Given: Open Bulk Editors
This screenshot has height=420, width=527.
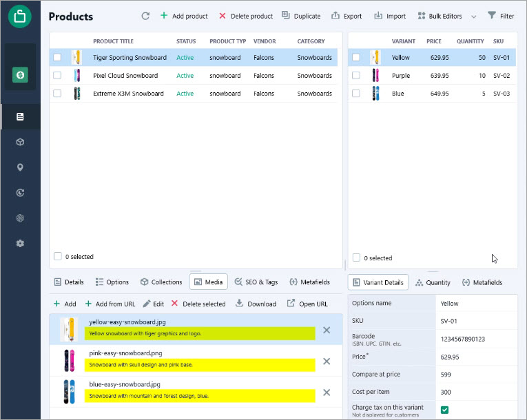Looking at the screenshot, I should 440,16.
